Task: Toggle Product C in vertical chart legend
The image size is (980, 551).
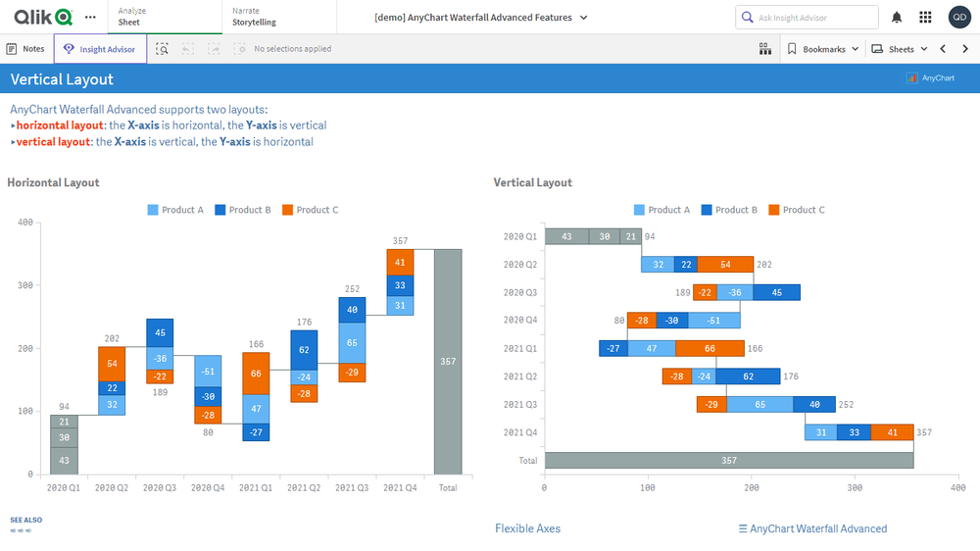Action: click(x=796, y=210)
